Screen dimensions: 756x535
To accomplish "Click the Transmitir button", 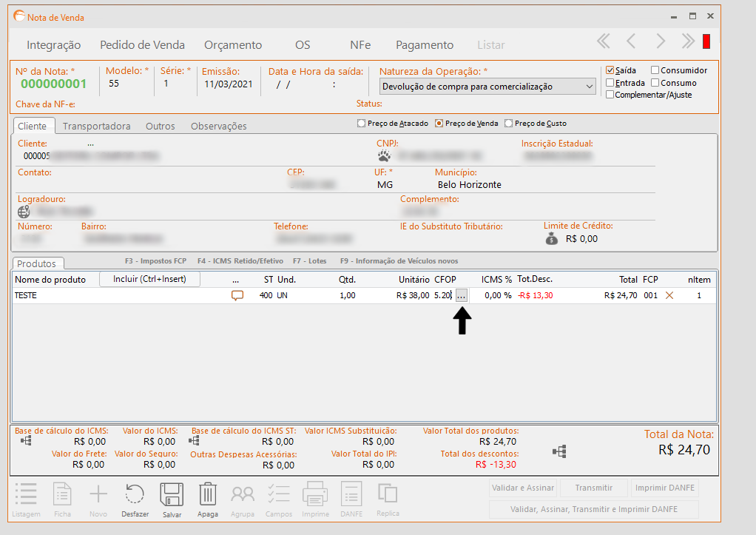I will (x=593, y=488).
